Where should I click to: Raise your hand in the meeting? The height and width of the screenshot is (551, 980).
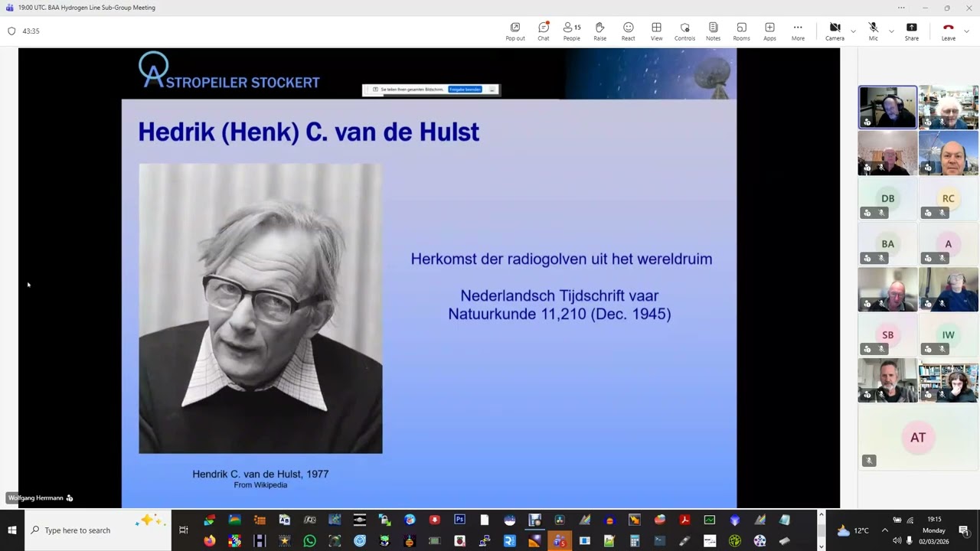[600, 31]
